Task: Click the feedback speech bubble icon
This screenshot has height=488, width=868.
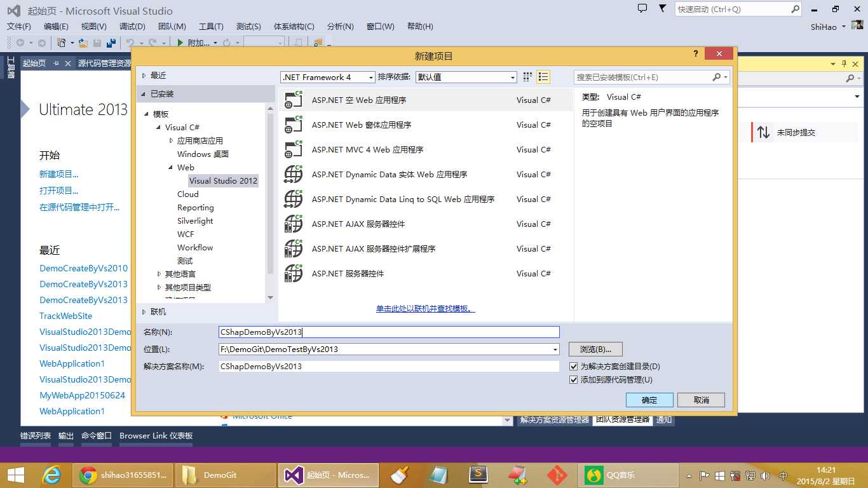Action: click(642, 8)
